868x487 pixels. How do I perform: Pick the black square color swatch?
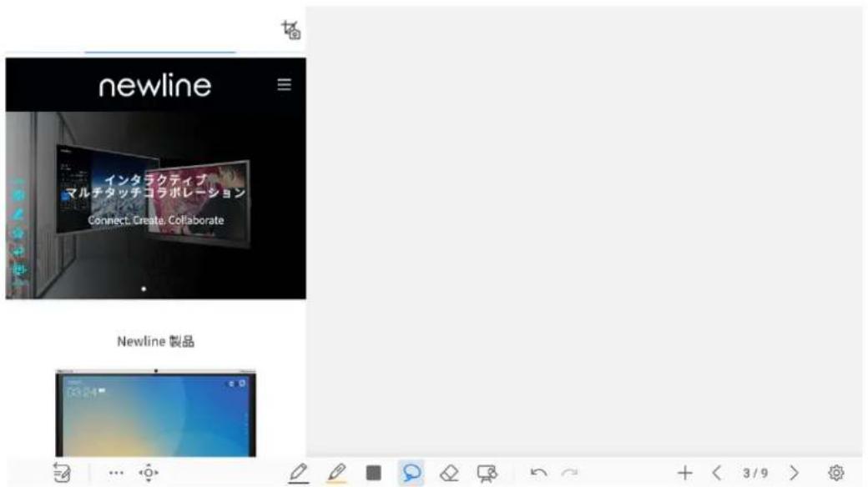[x=373, y=473]
